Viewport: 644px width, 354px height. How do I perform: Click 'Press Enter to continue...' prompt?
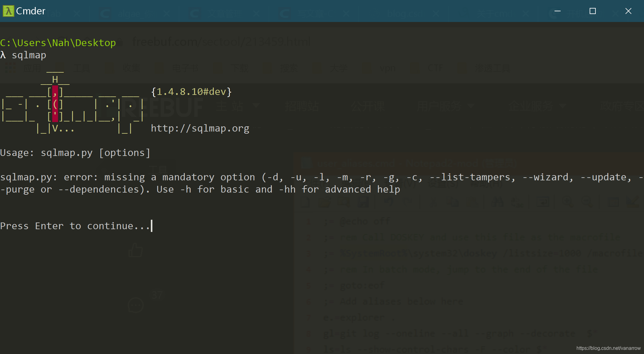click(x=75, y=226)
